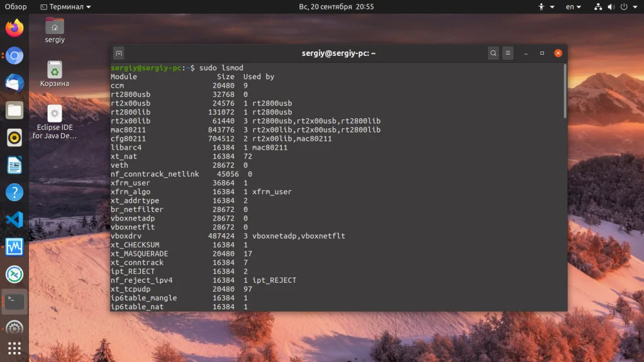Open the settings gear app in dock

coord(14,329)
